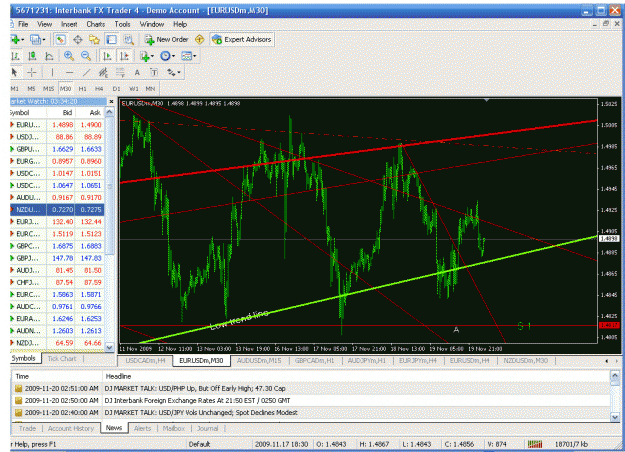Zoom out on the chart
Screen dimensions: 625x452
[86, 56]
